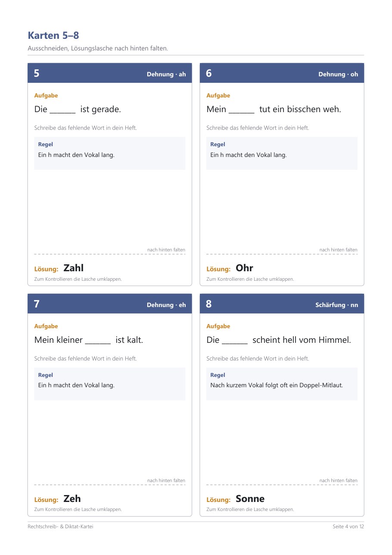Click the blank in 'Die ___ ist gerade.'

tap(62, 110)
